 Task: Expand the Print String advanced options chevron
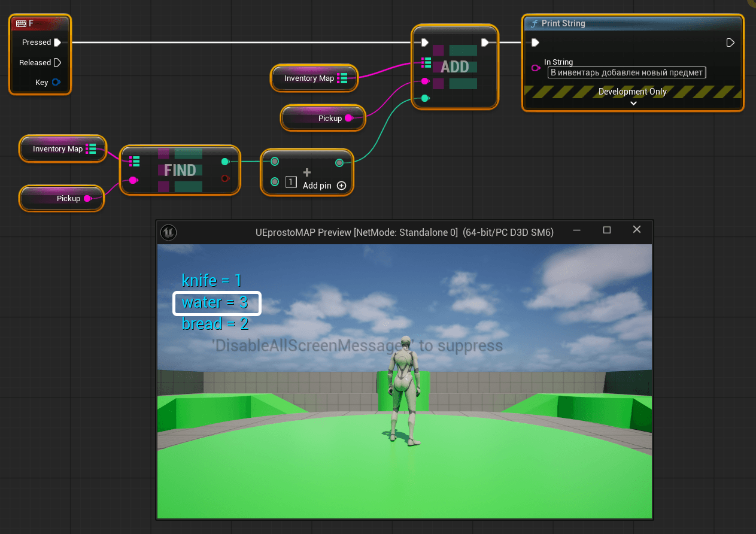point(633,103)
